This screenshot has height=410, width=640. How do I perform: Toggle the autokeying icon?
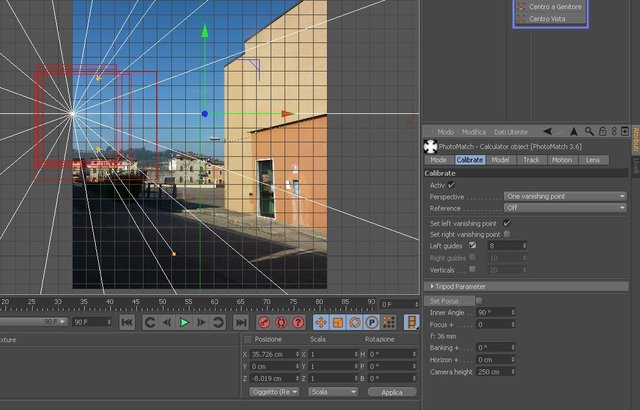tap(281, 322)
